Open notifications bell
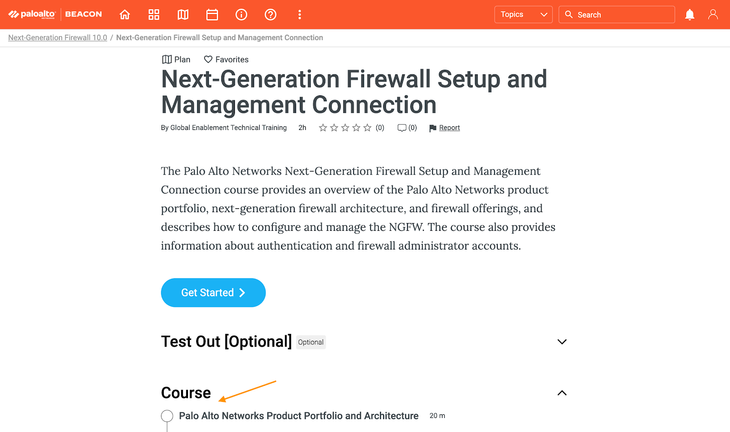 pyautogui.click(x=689, y=14)
